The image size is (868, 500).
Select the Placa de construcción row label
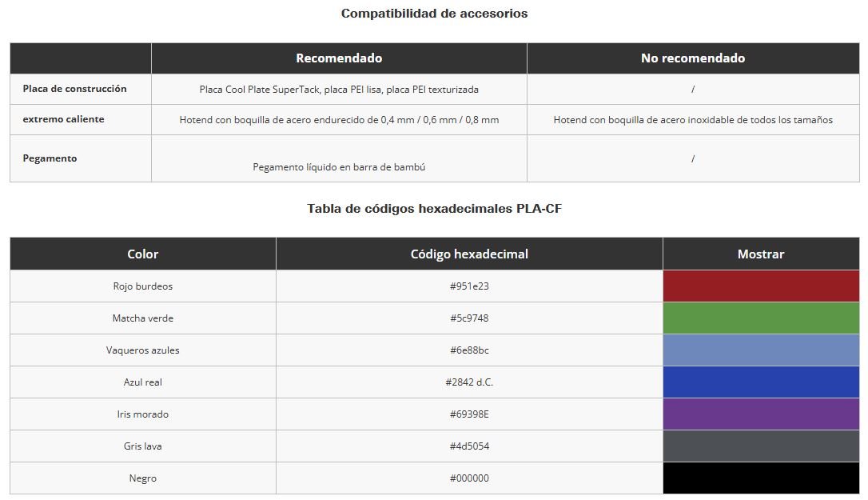(75, 89)
